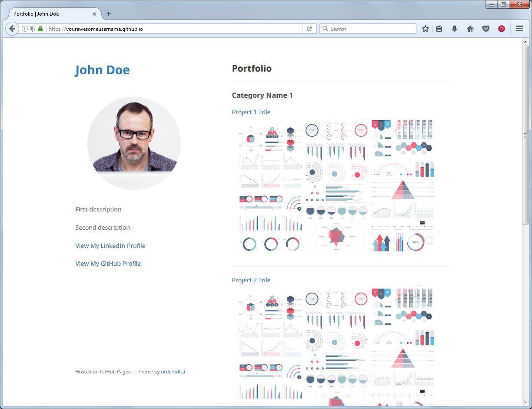Viewport: 532px width, 409px height.
Task: Open View My GitHub Profile link
Action: [x=108, y=264]
